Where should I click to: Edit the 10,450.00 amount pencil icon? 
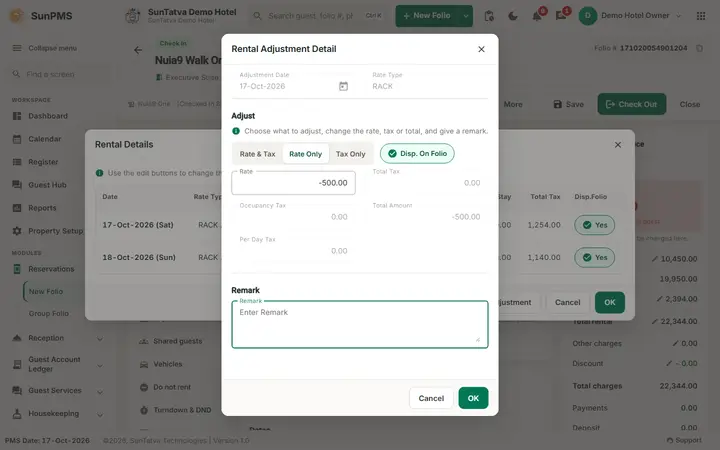[655, 259]
